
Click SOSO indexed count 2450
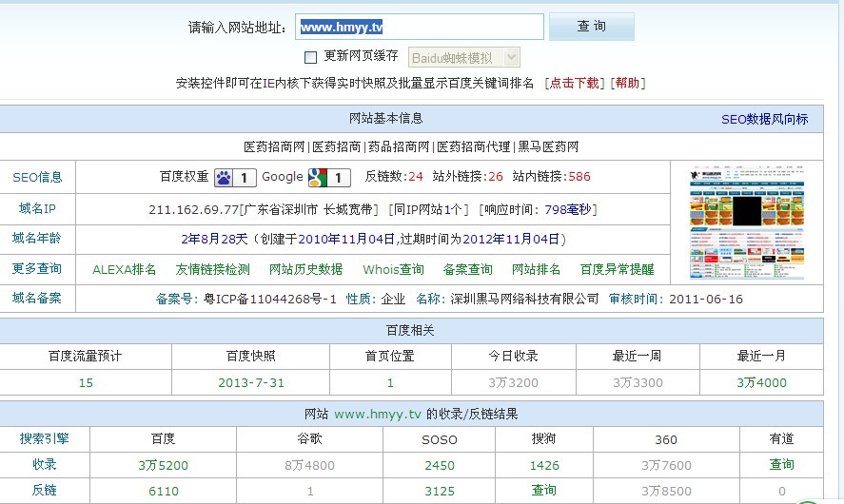pyautogui.click(x=440, y=466)
